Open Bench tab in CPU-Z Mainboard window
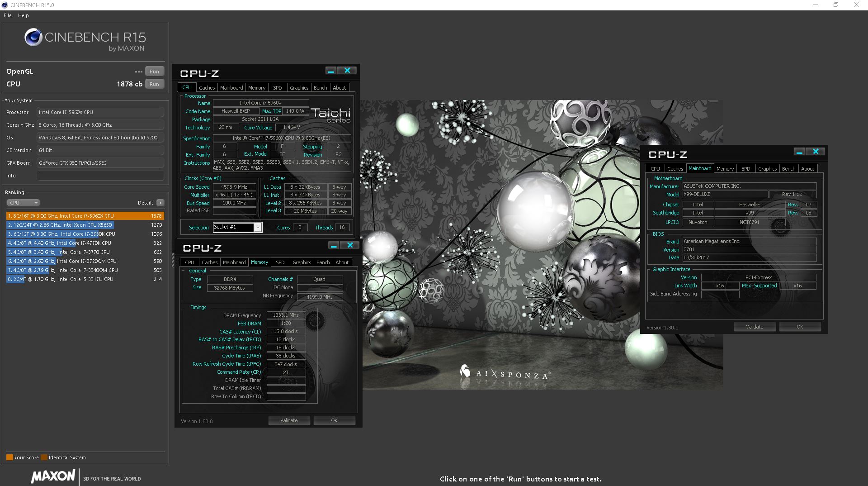 pyautogui.click(x=789, y=169)
